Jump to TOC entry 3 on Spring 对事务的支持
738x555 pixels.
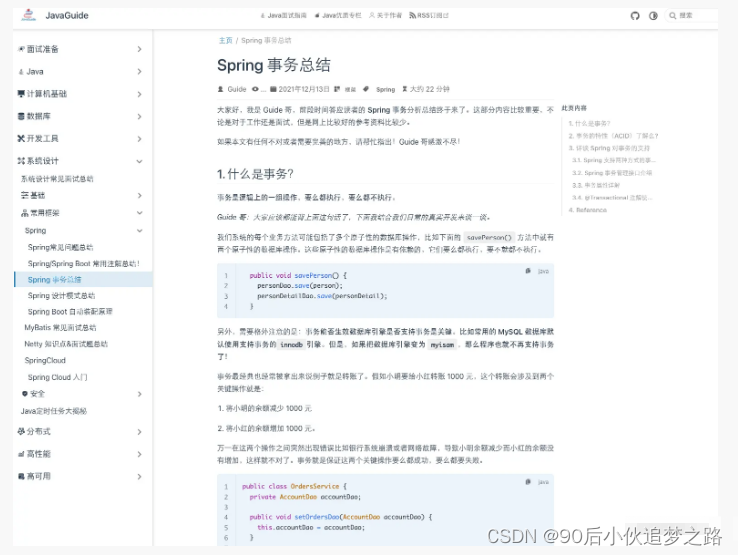[x=609, y=148]
